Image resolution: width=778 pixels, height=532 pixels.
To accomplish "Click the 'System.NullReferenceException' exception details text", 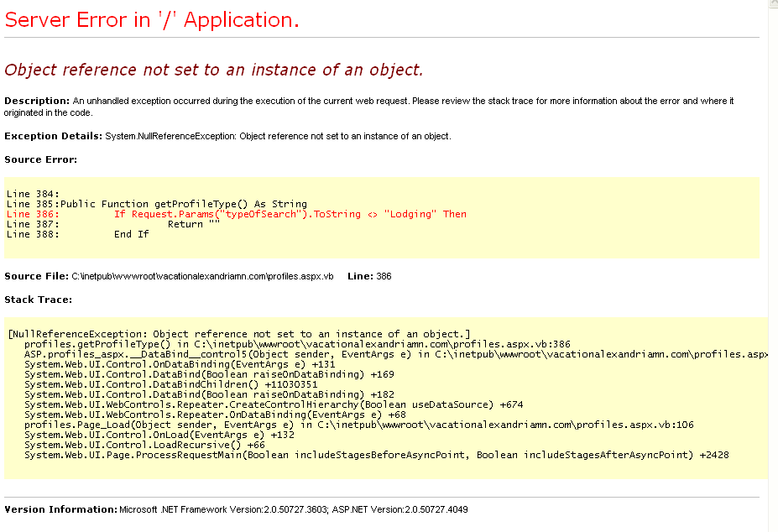I will click(279, 136).
